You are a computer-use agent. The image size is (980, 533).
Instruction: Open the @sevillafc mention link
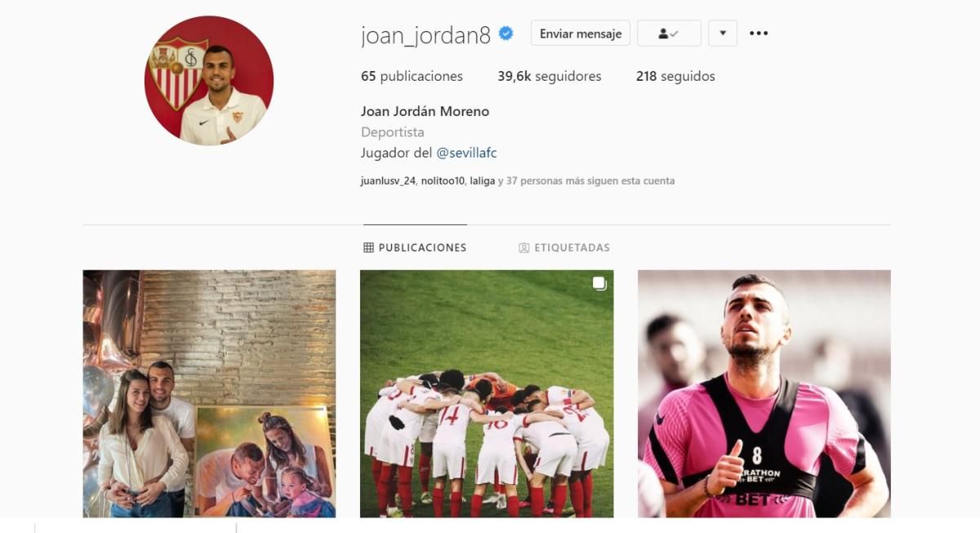point(466,153)
